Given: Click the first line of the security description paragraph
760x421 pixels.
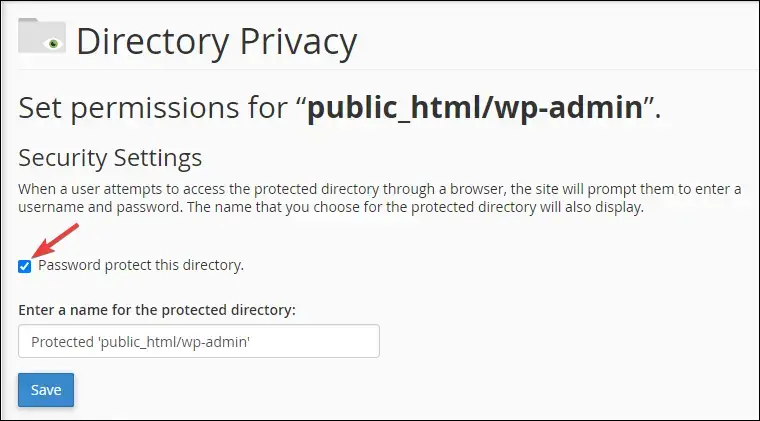Looking at the screenshot, I should point(380,189).
